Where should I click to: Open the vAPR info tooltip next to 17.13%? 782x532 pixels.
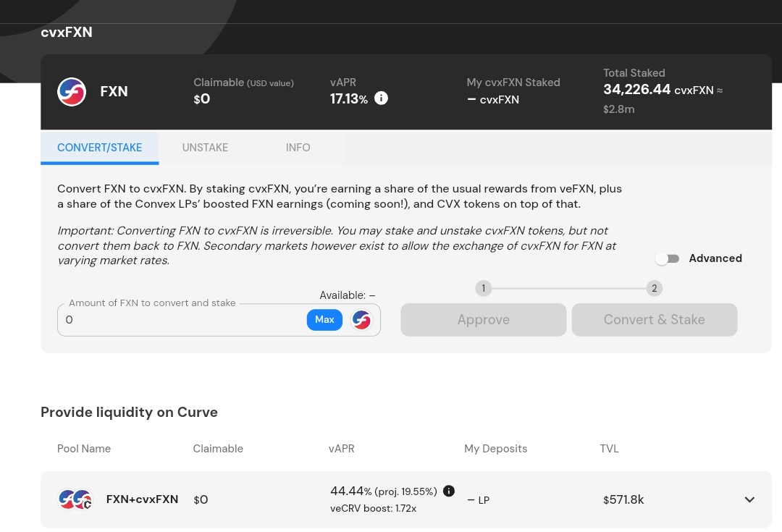coord(381,98)
